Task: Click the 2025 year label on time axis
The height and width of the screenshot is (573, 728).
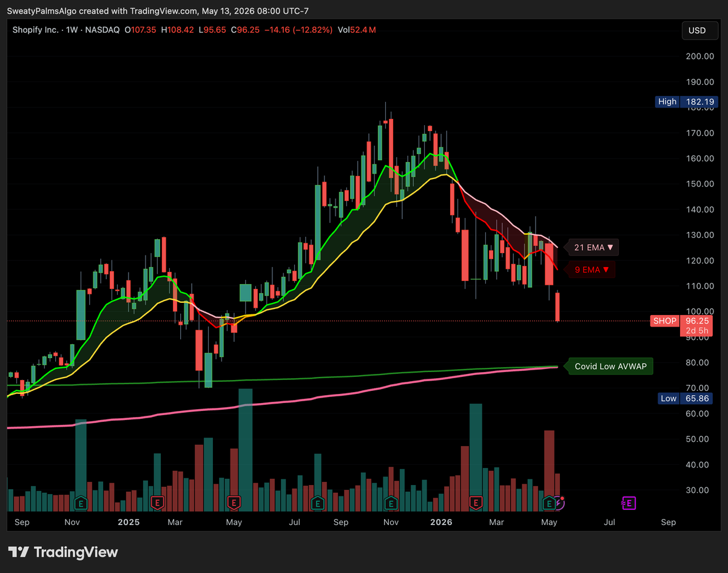Action: click(x=129, y=522)
